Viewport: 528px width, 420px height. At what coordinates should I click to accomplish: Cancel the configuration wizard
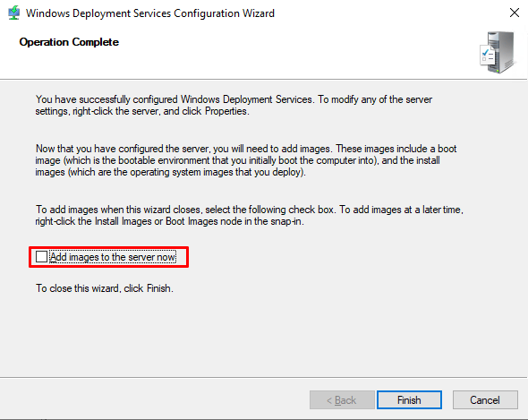pos(485,400)
